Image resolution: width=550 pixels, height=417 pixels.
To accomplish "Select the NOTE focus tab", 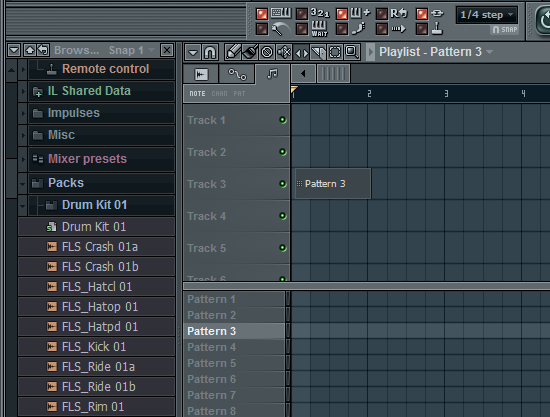I will 197,94.
